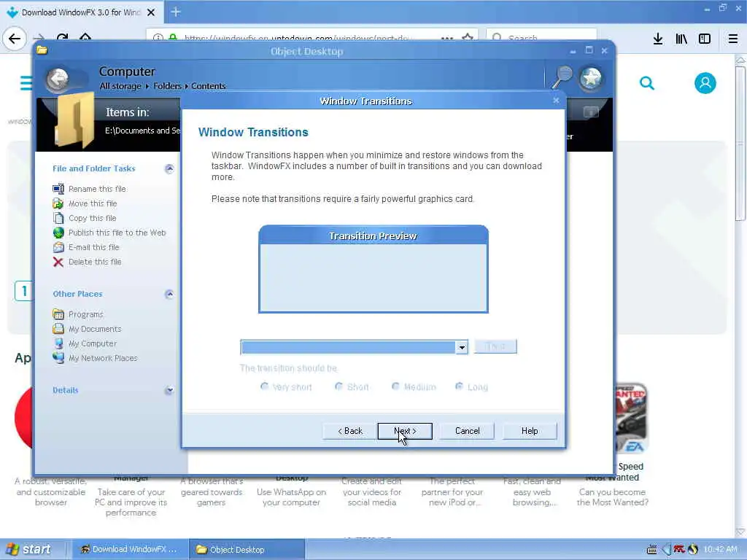Viewport: 747px width, 560px height.
Task: Click the My Network Places icon
Action: (58, 358)
